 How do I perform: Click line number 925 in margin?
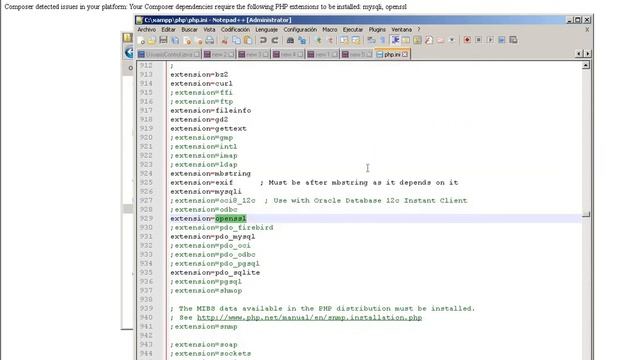(146, 182)
